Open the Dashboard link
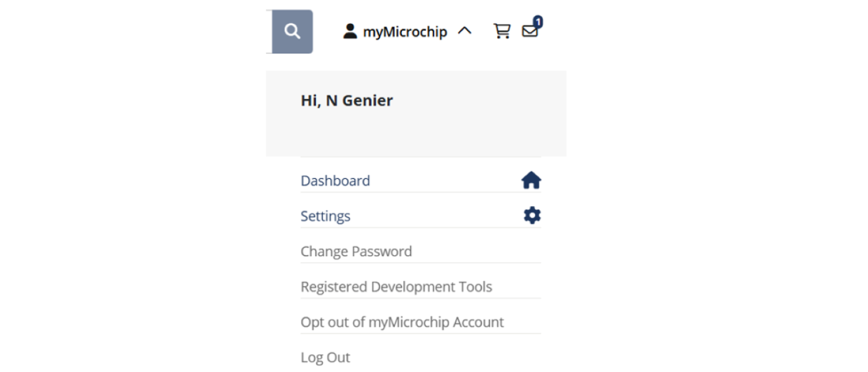The image size is (868, 372). pos(335,181)
